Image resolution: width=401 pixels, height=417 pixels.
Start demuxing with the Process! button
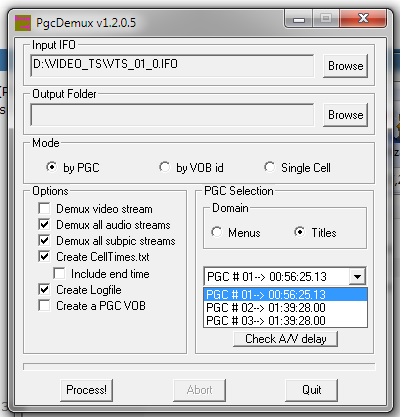[x=86, y=390]
